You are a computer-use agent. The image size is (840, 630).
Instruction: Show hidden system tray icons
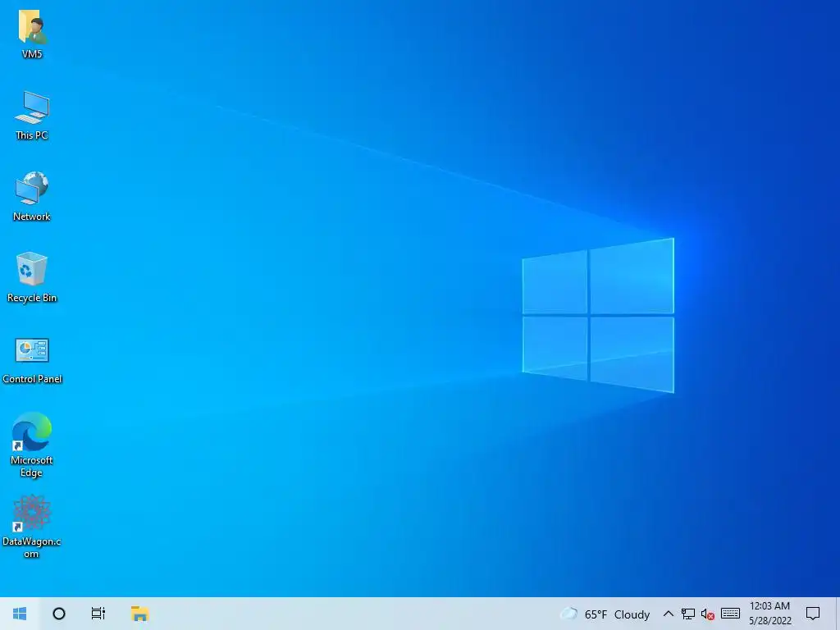click(x=668, y=614)
